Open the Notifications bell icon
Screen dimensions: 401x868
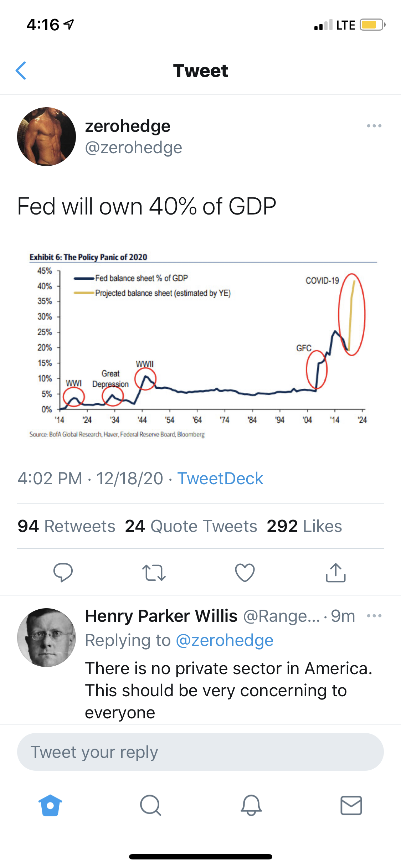coord(251,806)
